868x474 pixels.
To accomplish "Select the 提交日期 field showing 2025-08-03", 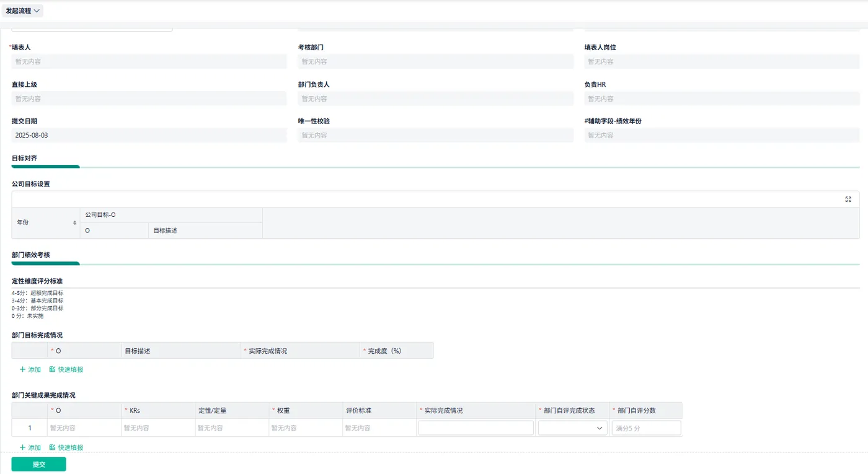I will (149, 135).
